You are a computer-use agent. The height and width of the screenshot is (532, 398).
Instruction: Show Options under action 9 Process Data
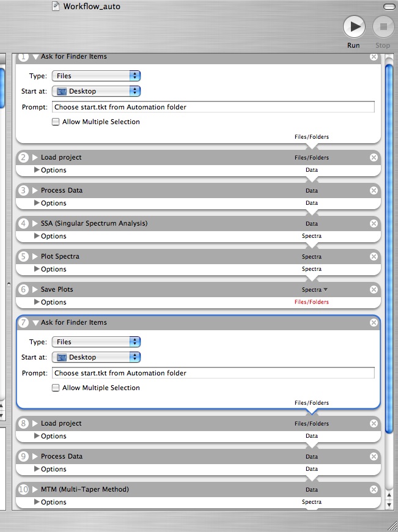tap(37, 468)
